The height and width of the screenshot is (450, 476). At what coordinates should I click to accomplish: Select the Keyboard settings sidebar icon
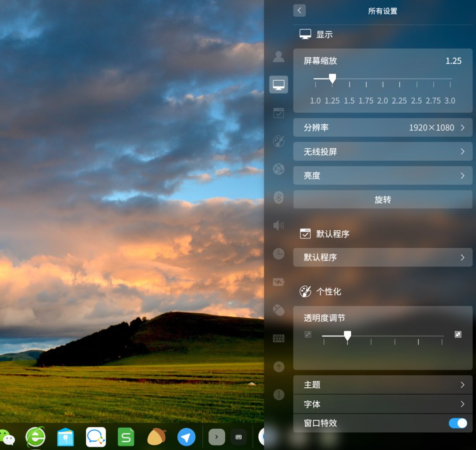[x=279, y=338]
